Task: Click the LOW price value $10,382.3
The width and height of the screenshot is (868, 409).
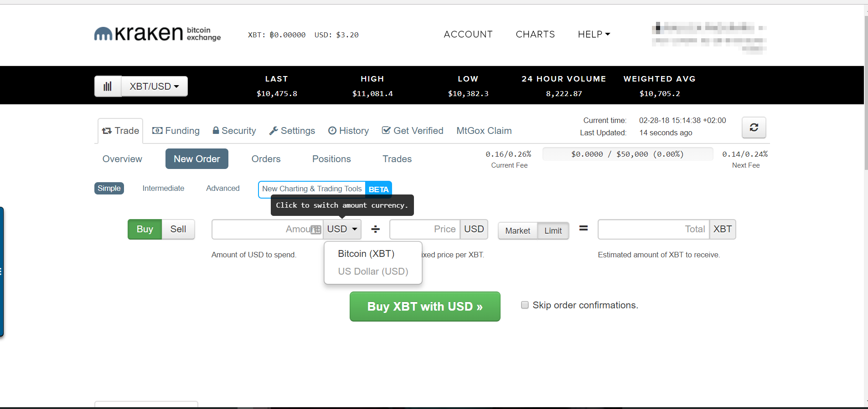Action: point(468,93)
